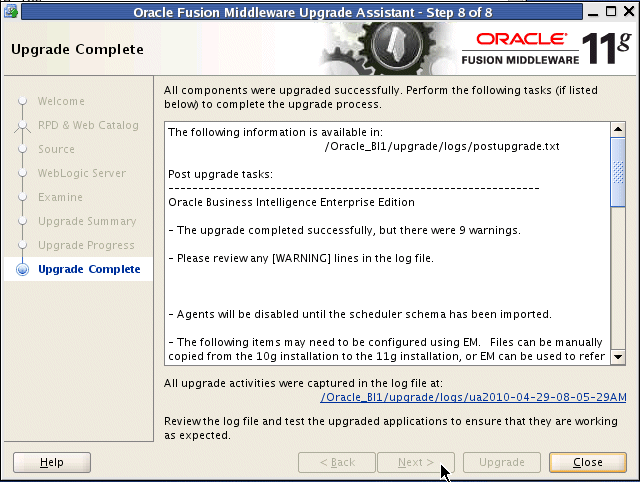The height and width of the screenshot is (482, 640).
Task: Select the Source step in navigation
Action: (56, 149)
